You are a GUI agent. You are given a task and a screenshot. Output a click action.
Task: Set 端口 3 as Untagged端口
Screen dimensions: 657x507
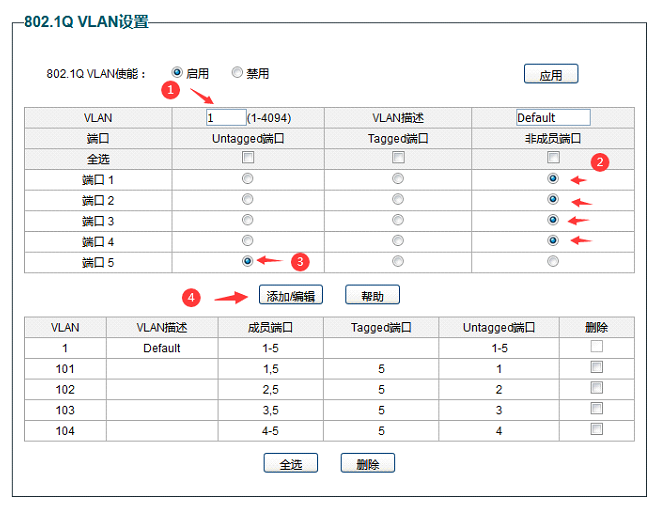(x=248, y=220)
